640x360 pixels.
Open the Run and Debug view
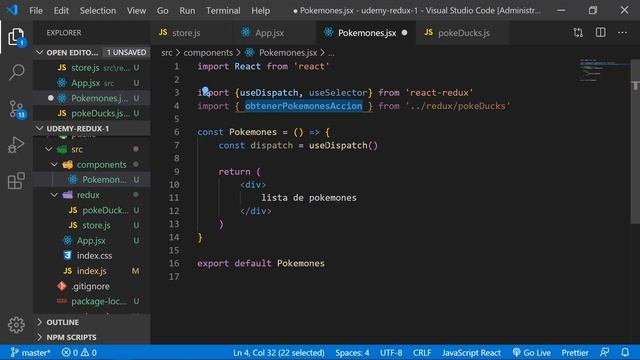[16, 145]
